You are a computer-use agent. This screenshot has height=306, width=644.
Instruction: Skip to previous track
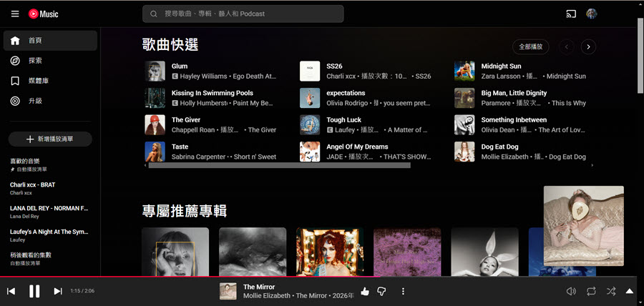[11, 291]
